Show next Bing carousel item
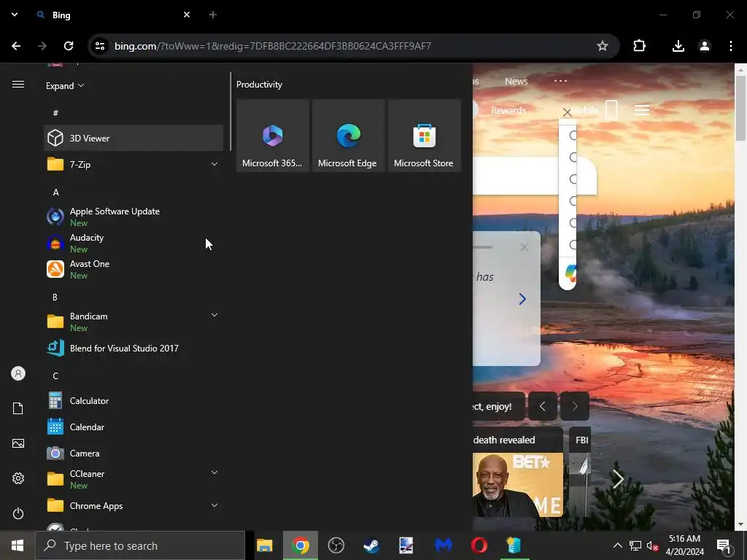The height and width of the screenshot is (560, 747). (x=575, y=406)
